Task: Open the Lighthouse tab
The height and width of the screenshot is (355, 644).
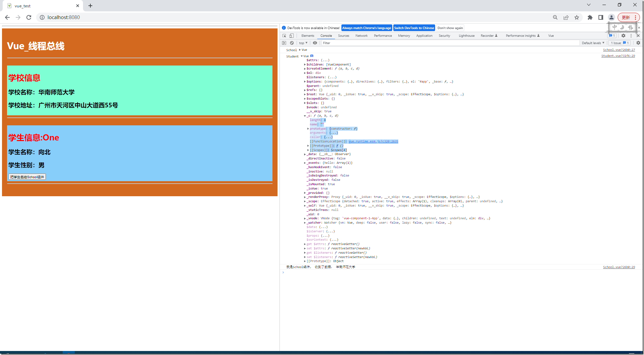Action: 467,36
